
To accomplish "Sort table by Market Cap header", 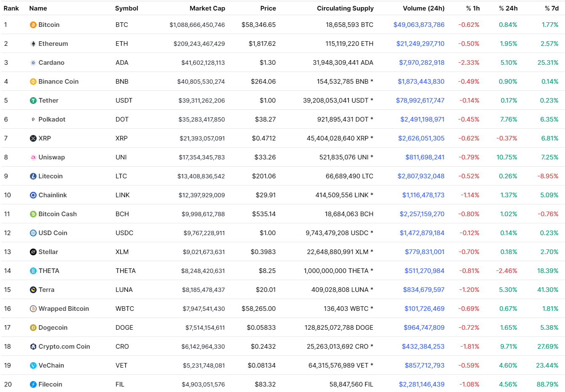I will pyautogui.click(x=207, y=8).
